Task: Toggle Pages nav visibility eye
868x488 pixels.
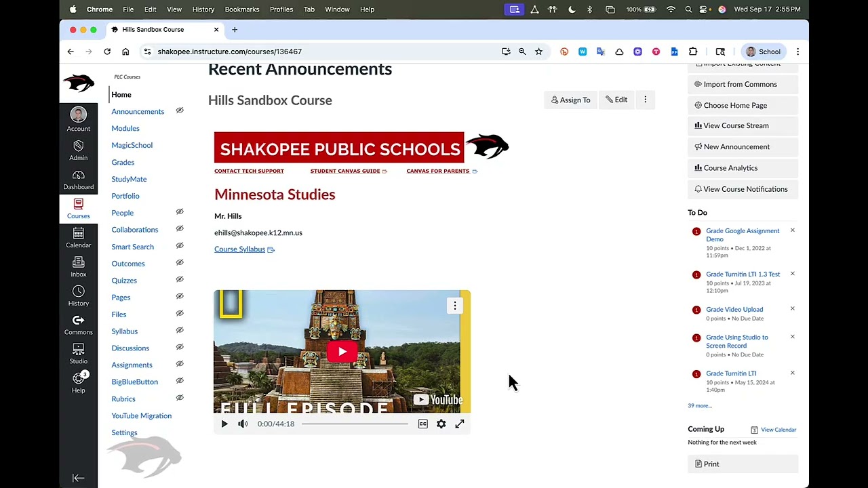Action: (180, 296)
